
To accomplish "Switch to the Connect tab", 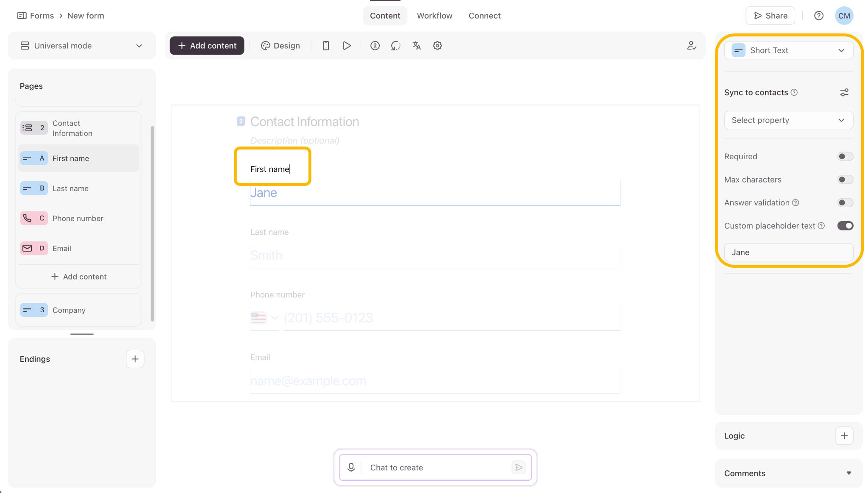I will (484, 16).
